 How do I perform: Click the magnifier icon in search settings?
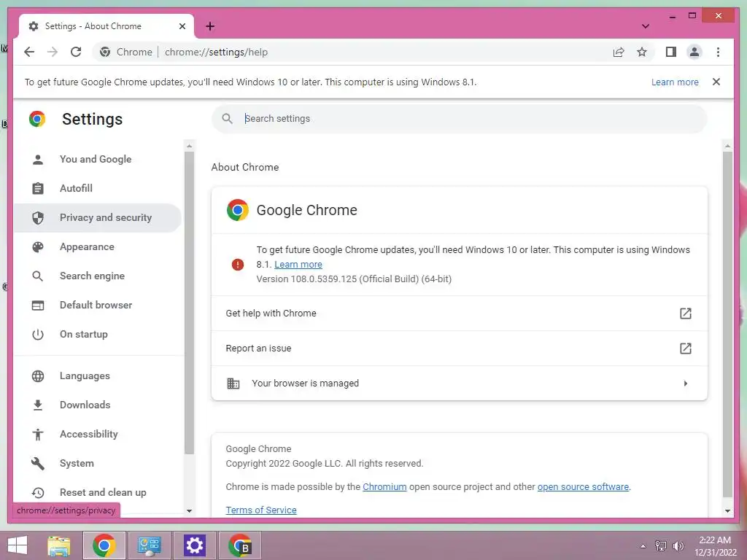pos(228,119)
